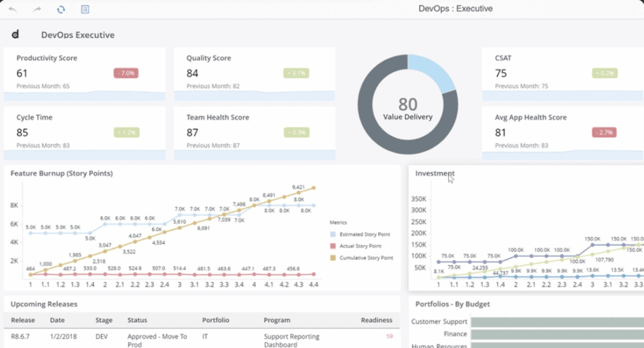The width and height of the screenshot is (644, 348).
Task: Click 'Previous Month: 65' text
Action: coord(43,86)
